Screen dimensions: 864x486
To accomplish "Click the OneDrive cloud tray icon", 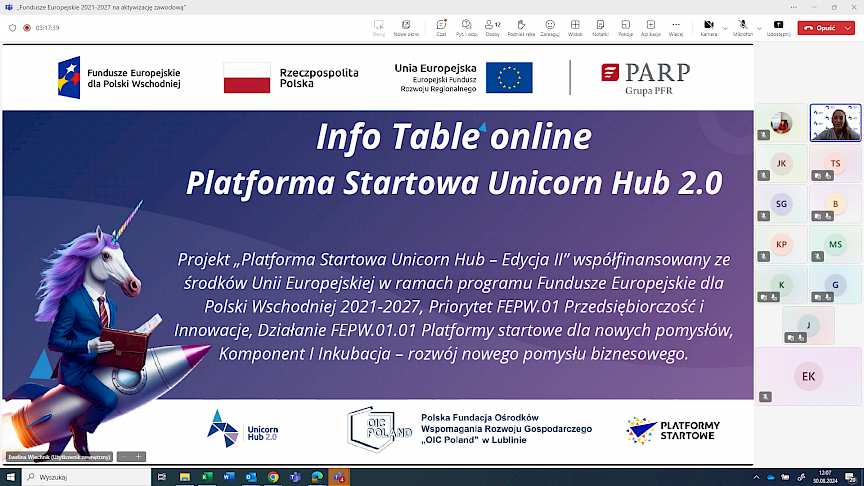I will pos(770,477).
